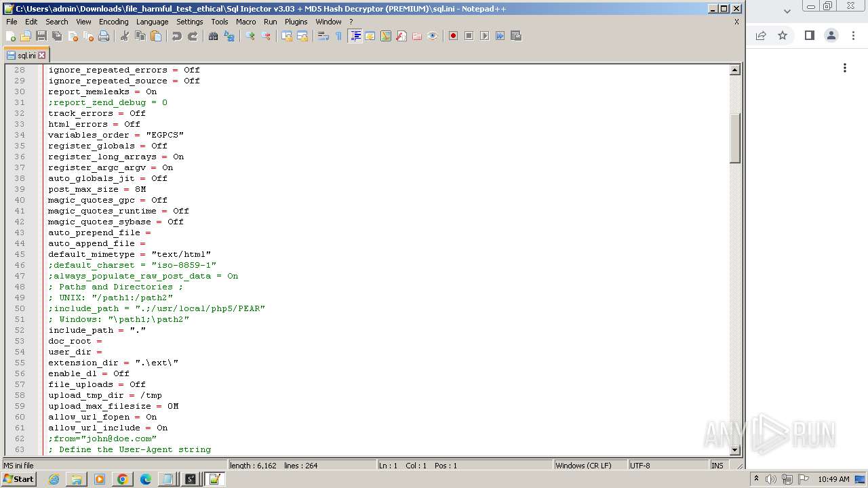This screenshot has width=868, height=488.
Task: Click the vertical scrollbar down arrow
Action: 734,450
